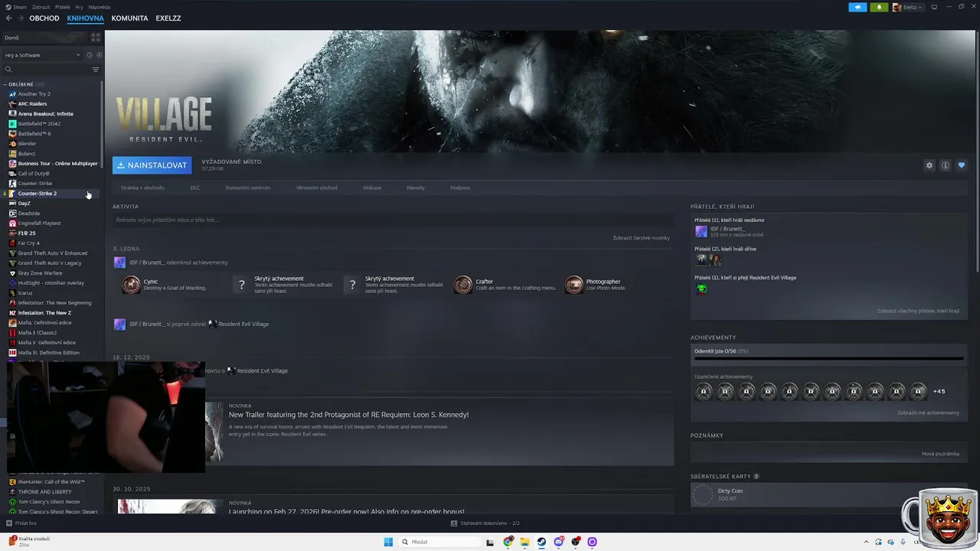Open Windows Start button
This screenshot has height=551, width=980.
[388, 542]
